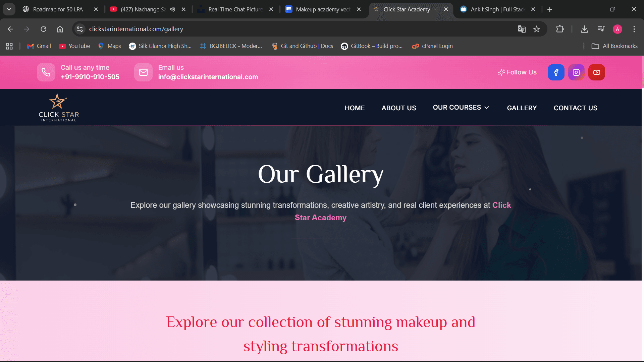
Task: Open the Extensions puzzle icon
Action: pyautogui.click(x=560, y=29)
